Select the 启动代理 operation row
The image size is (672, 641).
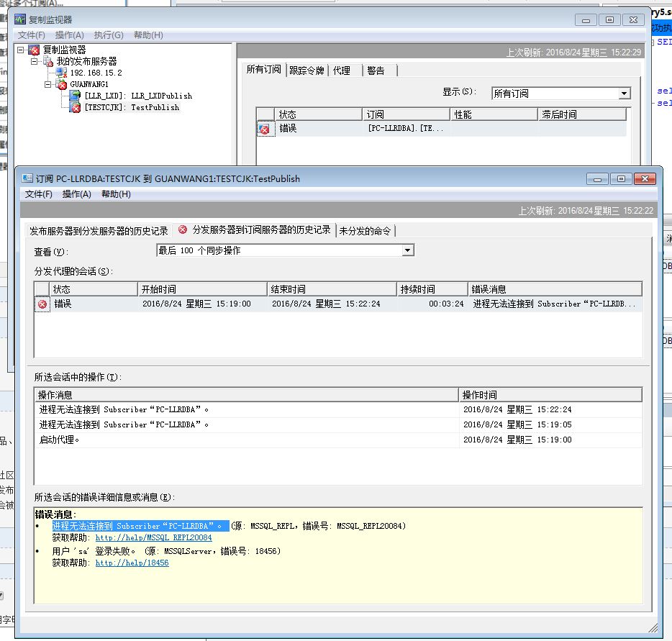coord(339,440)
